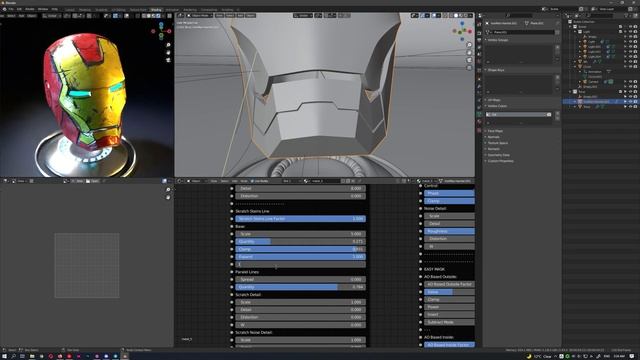The width and height of the screenshot is (640, 360).
Task: Click the Roughness slider under Noise Detail
Action: tap(449, 231)
